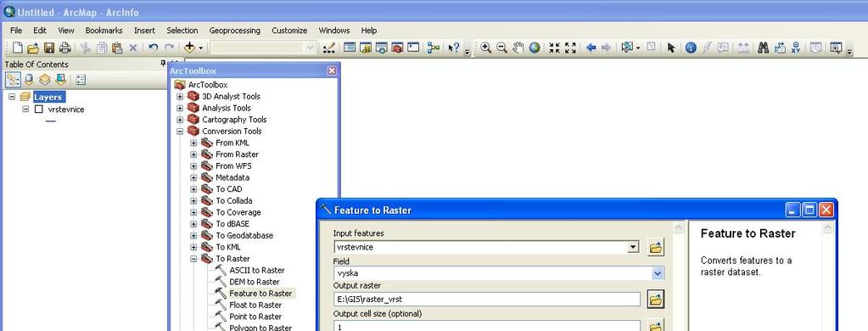Open the Windows menu
The height and width of the screenshot is (331, 868).
334,31
